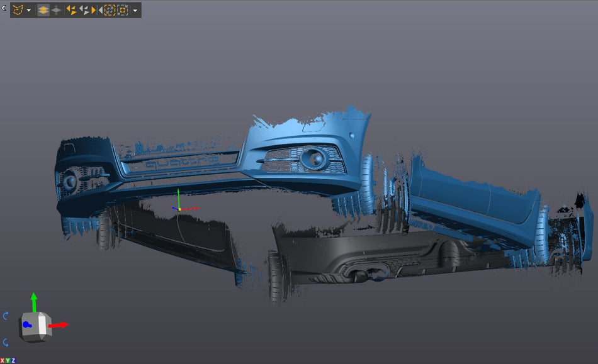Click the grey scattered triangles icon
The height and width of the screenshot is (364, 598).
(83, 10)
